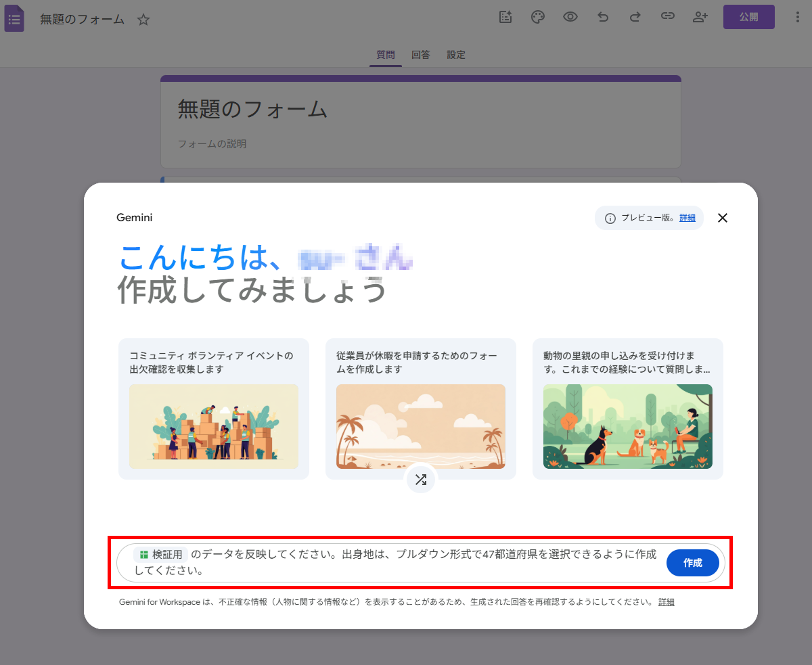Click the undo arrow icon
Image resolution: width=812 pixels, height=665 pixels.
(x=603, y=18)
